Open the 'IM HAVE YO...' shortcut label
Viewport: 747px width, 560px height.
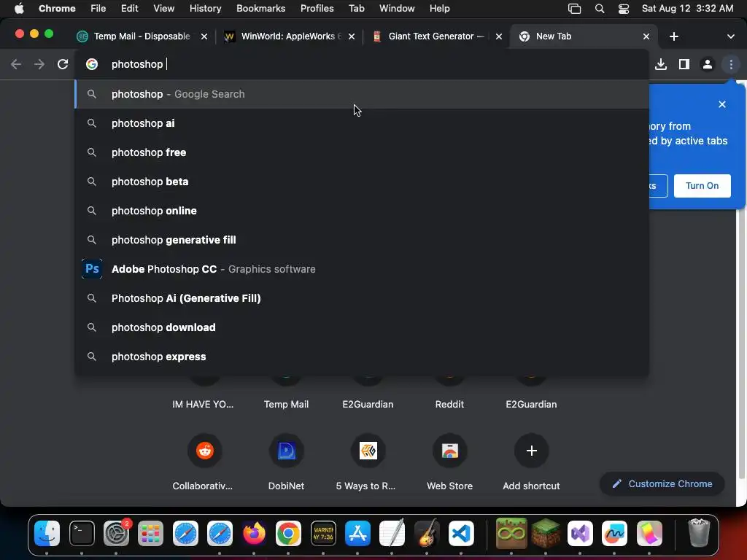pyautogui.click(x=203, y=404)
